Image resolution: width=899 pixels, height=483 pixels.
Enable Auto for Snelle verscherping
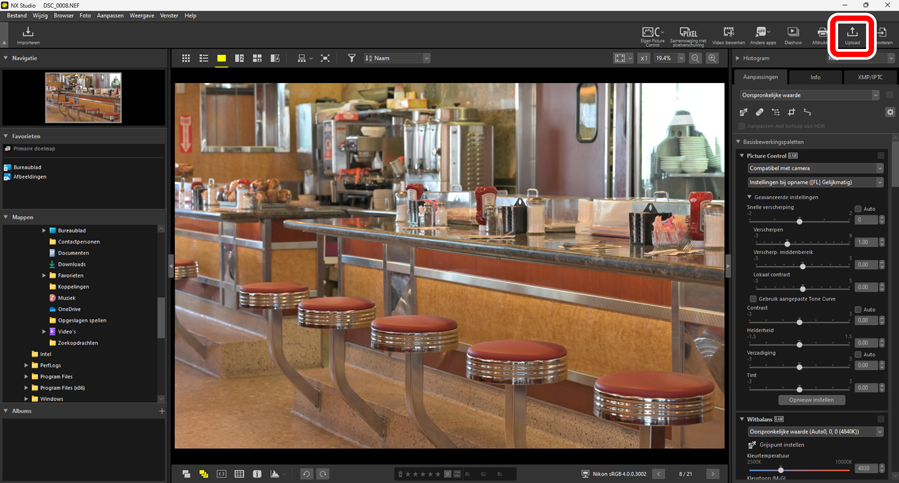(858, 209)
